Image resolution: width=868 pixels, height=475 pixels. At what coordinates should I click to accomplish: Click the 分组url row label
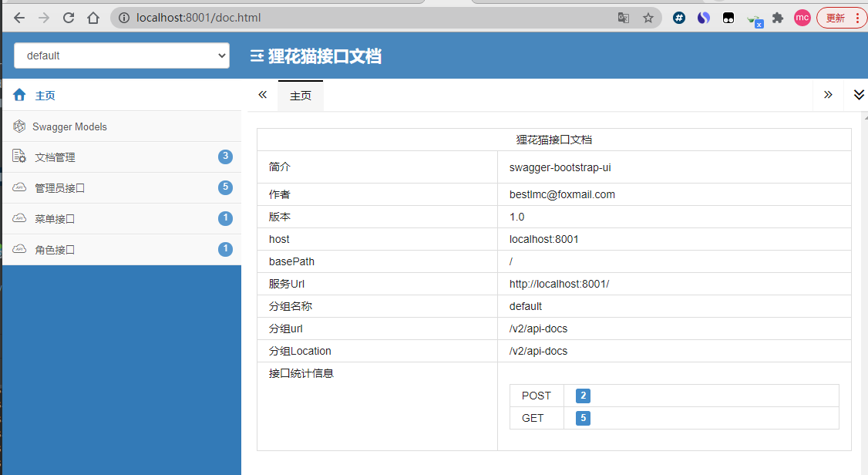[286, 328]
